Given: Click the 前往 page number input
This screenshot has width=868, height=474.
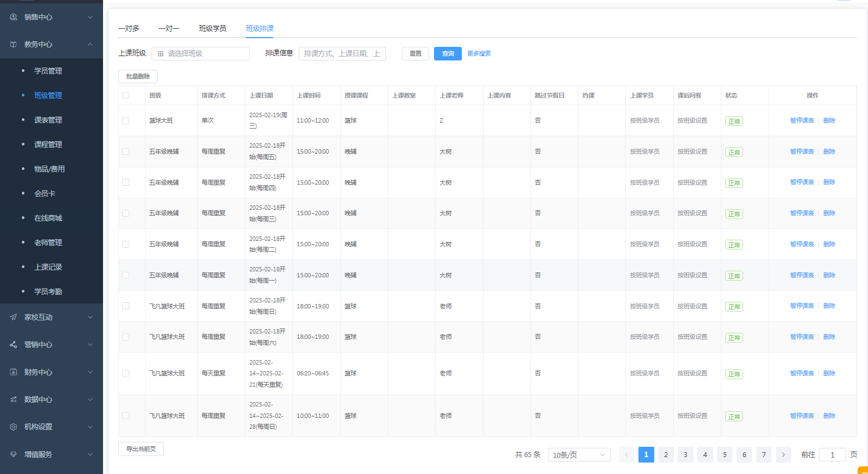Looking at the screenshot, I should (833, 454).
